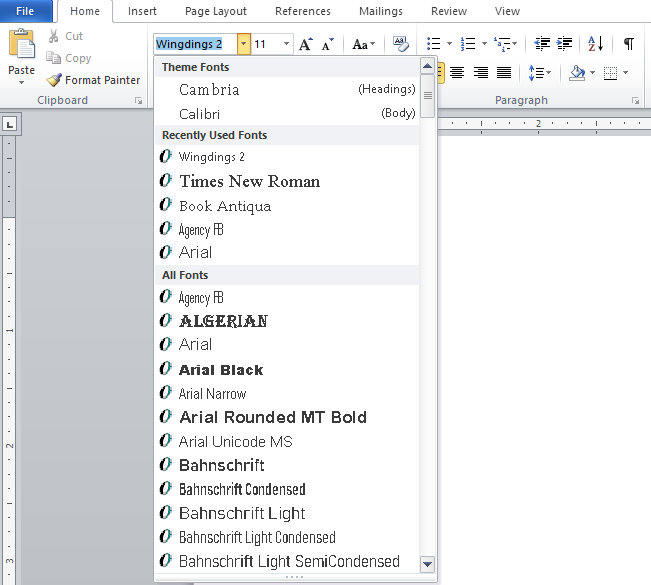Open Clipboard pane dialog launcher

click(x=138, y=100)
